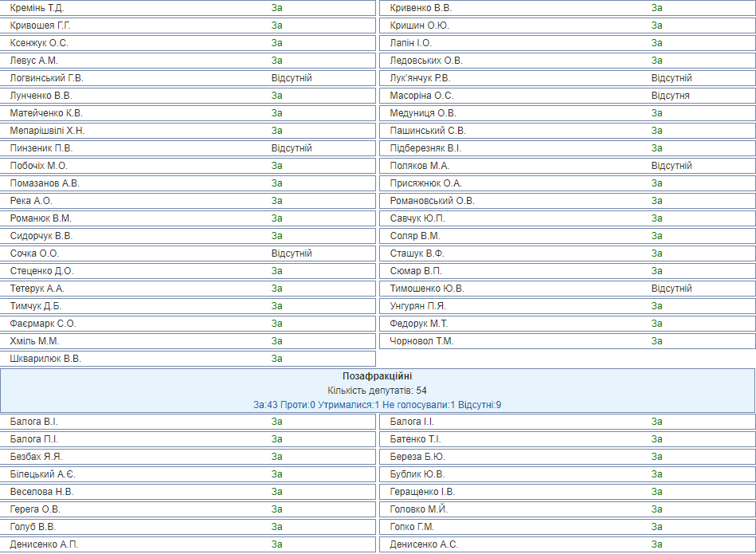
Task: Select Стеценко Д.О. entry
Action: [187, 271]
